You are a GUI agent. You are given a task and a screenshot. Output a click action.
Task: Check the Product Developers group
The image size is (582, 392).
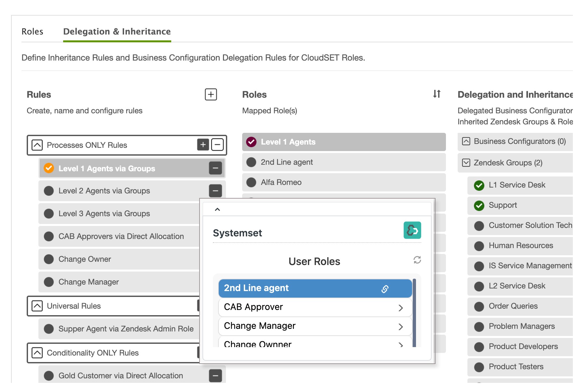coord(479,347)
